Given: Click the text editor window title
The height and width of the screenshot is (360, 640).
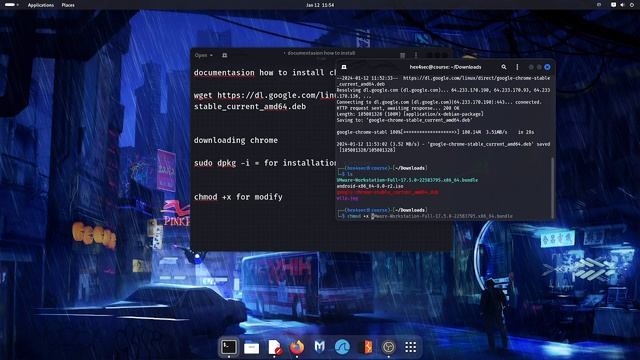Looking at the screenshot, I should pyautogui.click(x=321, y=53).
